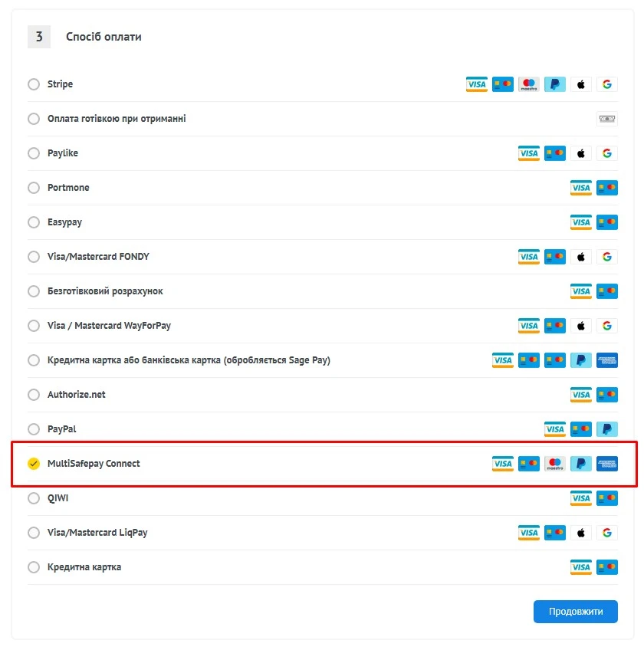Click the step 3 number box
The width and height of the screenshot is (644, 650).
coord(39,36)
